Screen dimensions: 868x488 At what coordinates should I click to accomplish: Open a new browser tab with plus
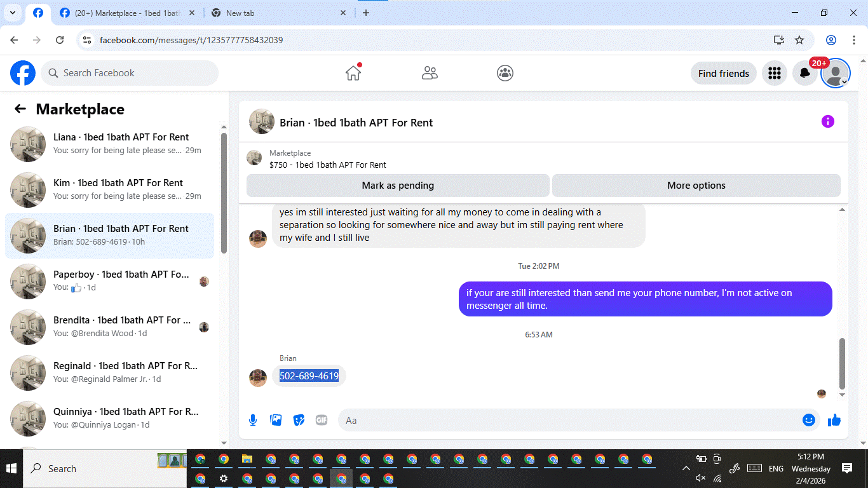coord(365,13)
